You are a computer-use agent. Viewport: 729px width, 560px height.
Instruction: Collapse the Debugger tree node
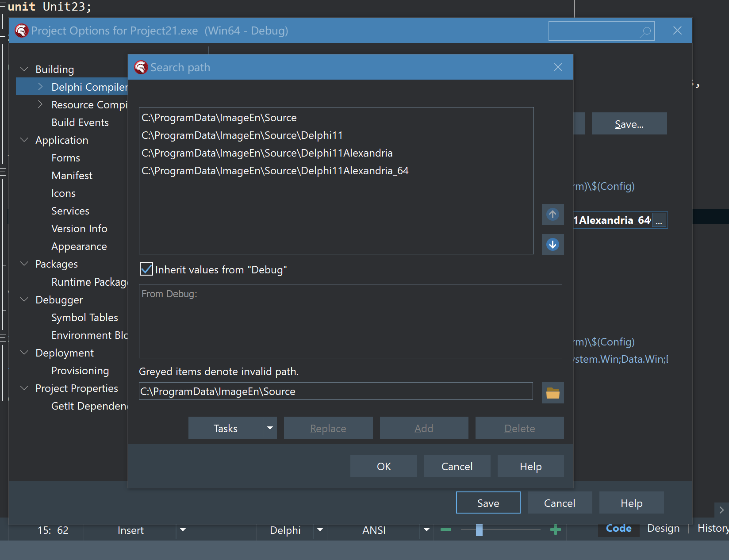click(24, 300)
